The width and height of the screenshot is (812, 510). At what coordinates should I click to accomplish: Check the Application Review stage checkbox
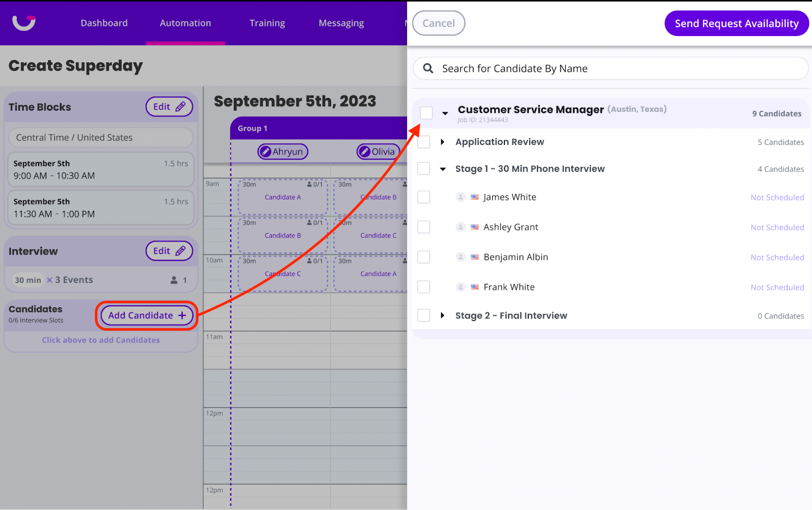(424, 142)
